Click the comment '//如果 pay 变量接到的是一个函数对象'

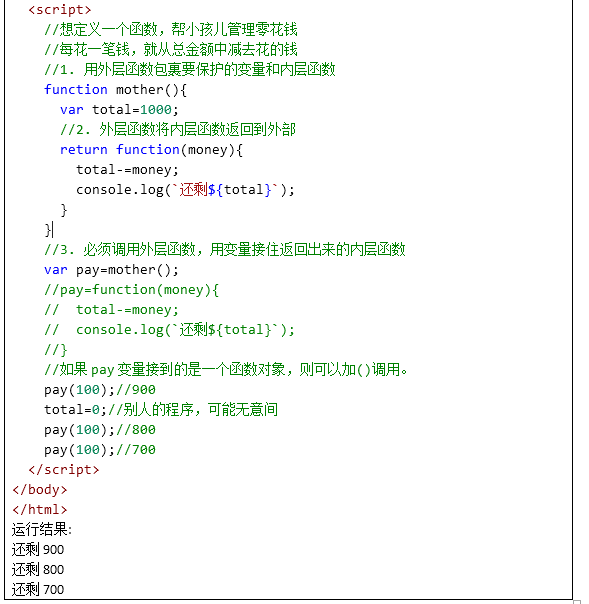click(x=226, y=370)
